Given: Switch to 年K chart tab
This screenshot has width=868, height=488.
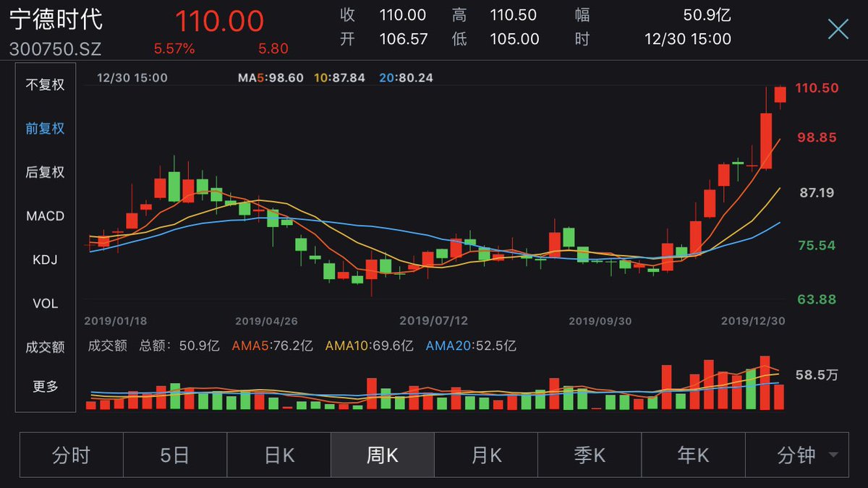Looking at the screenshot, I should pyautogui.click(x=694, y=455).
